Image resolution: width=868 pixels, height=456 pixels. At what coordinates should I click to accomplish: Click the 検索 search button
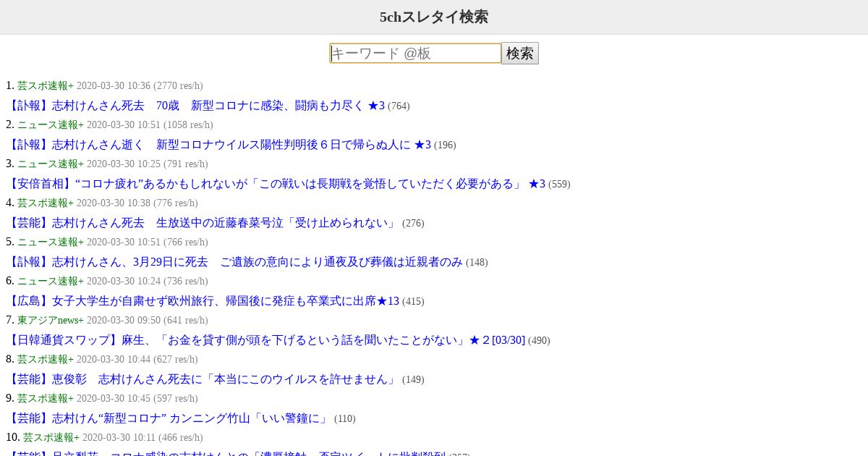tap(520, 53)
